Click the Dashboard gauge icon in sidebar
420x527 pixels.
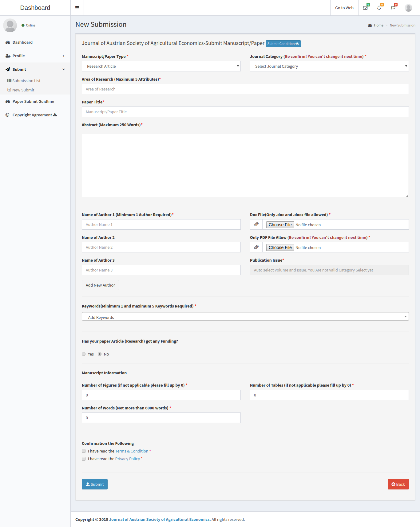8,42
